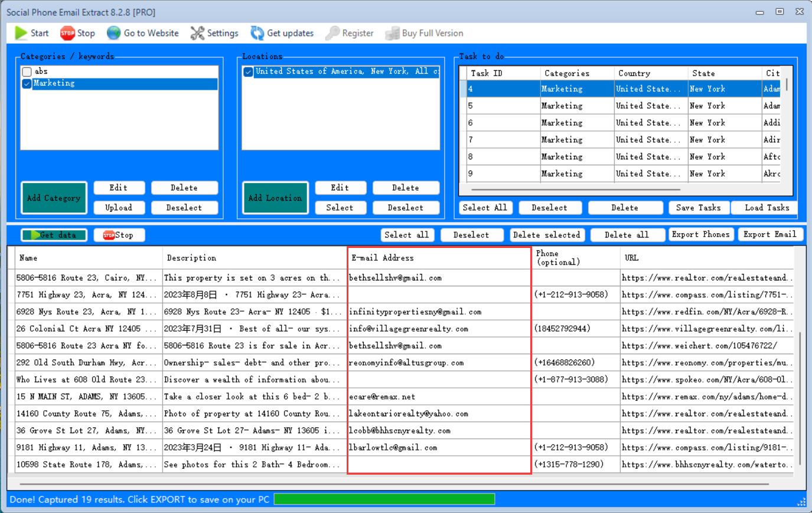The image size is (812, 513).
Task: Click the Add Category button
Action: [x=54, y=198]
